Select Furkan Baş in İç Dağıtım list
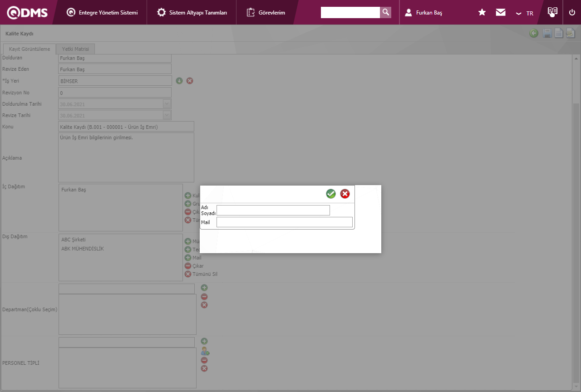The image size is (581, 392). pyautogui.click(x=74, y=190)
